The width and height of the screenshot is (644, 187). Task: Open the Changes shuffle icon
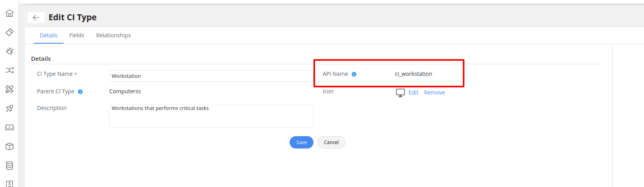coord(10,70)
